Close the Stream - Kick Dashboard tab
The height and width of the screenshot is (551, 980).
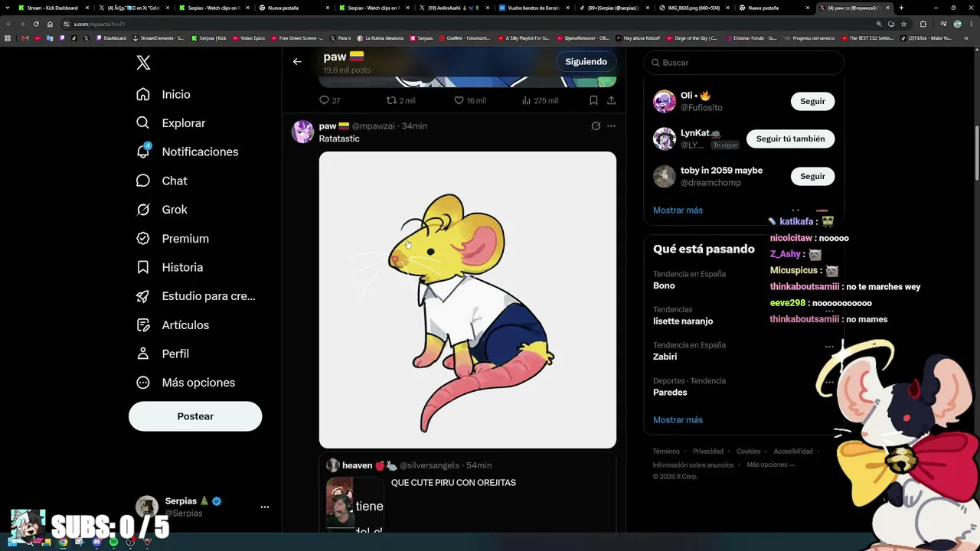87,8
